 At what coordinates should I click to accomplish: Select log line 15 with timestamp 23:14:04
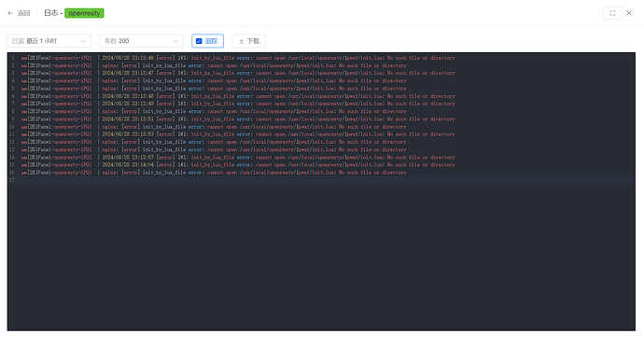click(238, 165)
